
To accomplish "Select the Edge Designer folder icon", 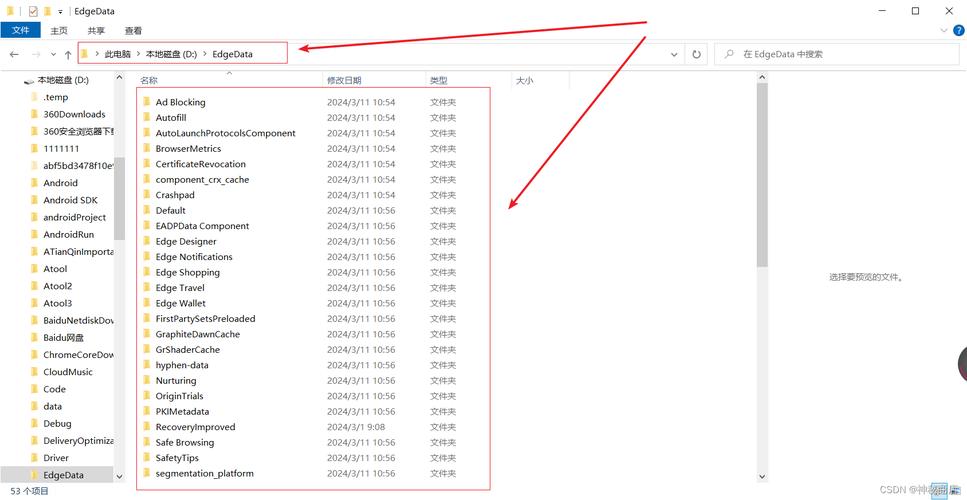I will click(146, 241).
